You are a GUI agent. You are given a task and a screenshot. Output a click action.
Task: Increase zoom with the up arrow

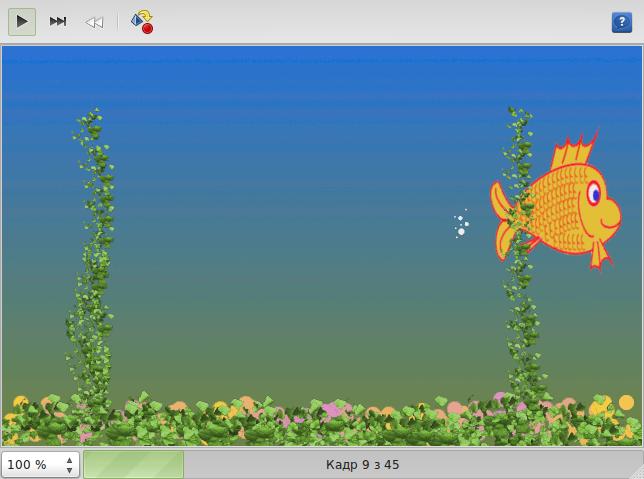(69, 459)
